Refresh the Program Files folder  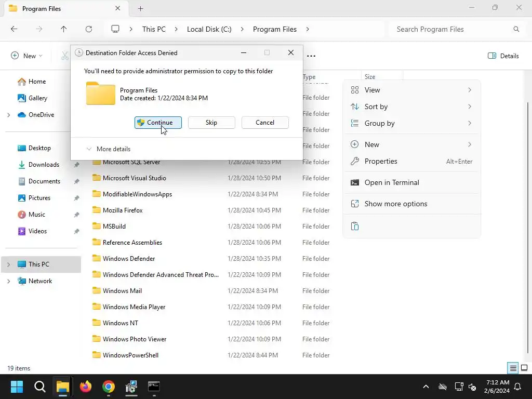89,29
